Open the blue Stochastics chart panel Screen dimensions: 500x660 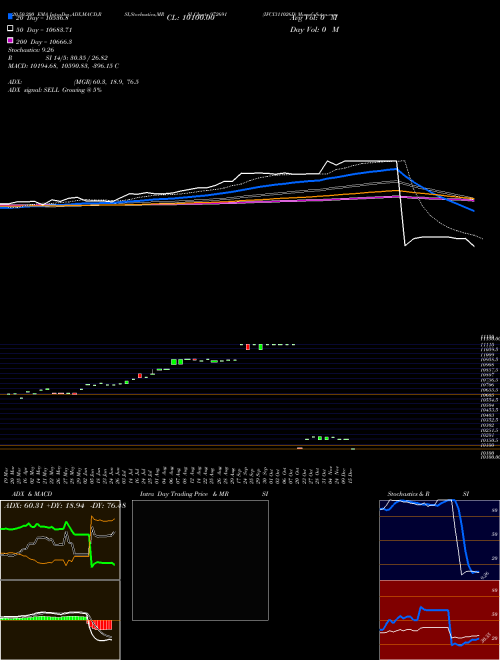click(439, 540)
